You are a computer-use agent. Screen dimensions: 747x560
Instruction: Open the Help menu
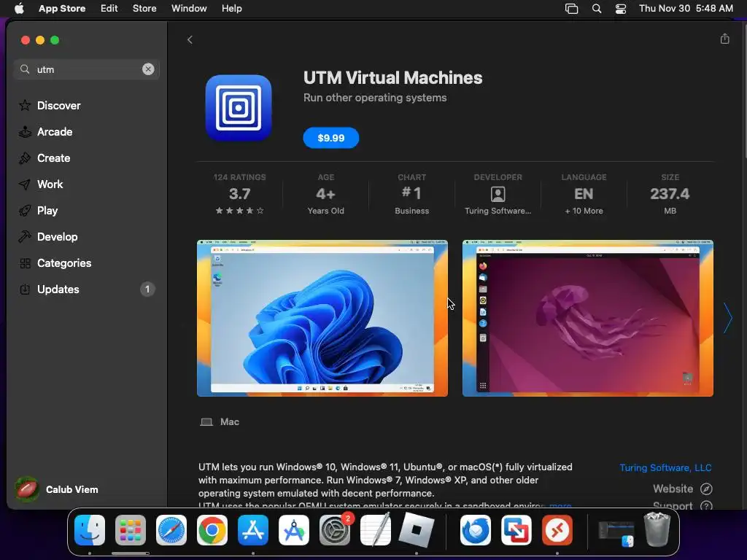(231, 9)
